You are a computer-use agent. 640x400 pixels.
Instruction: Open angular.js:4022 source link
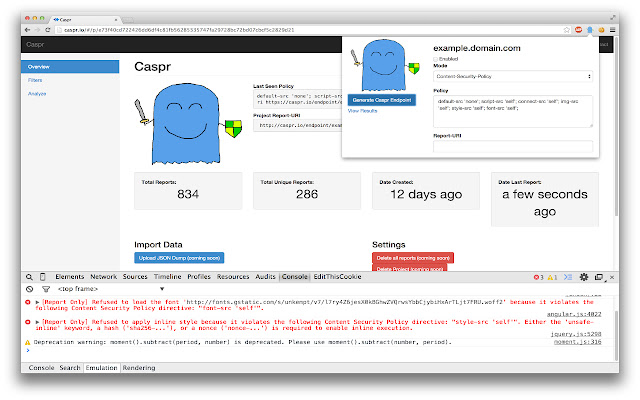(574, 314)
